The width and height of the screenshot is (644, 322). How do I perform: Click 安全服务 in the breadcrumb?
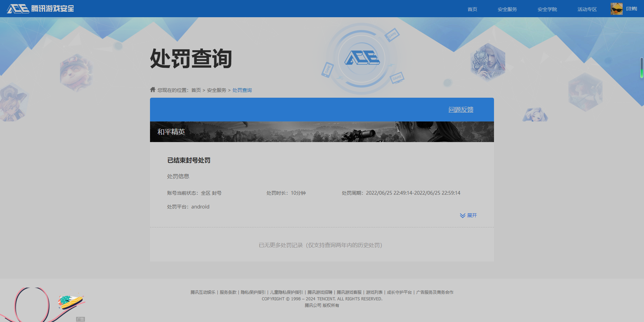217,90
